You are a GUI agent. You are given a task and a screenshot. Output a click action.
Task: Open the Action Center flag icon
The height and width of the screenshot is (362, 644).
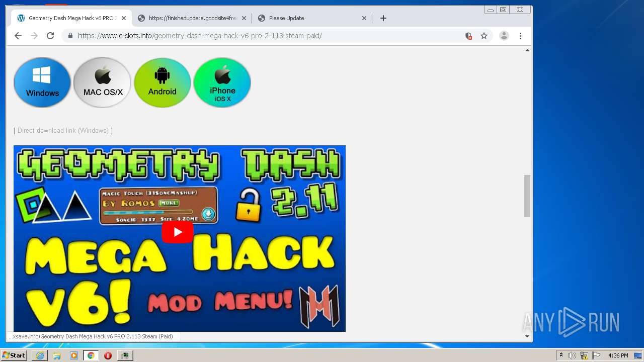pos(596,355)
